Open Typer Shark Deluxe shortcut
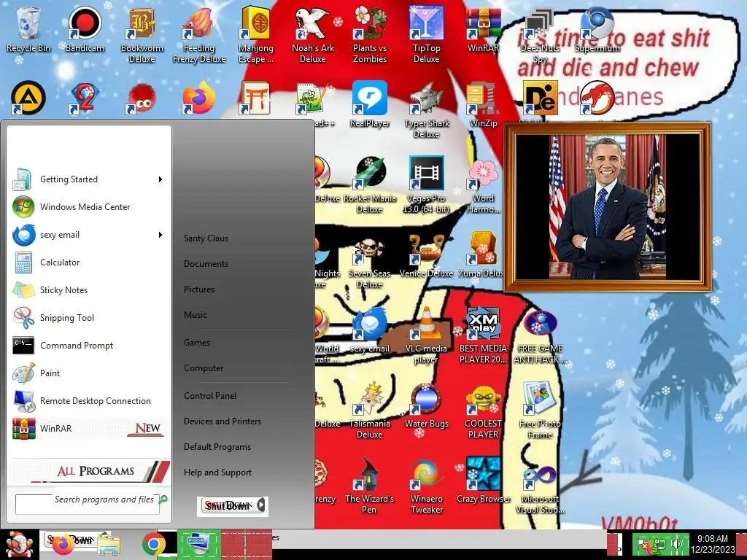747x560 pixels. point(426,111)
